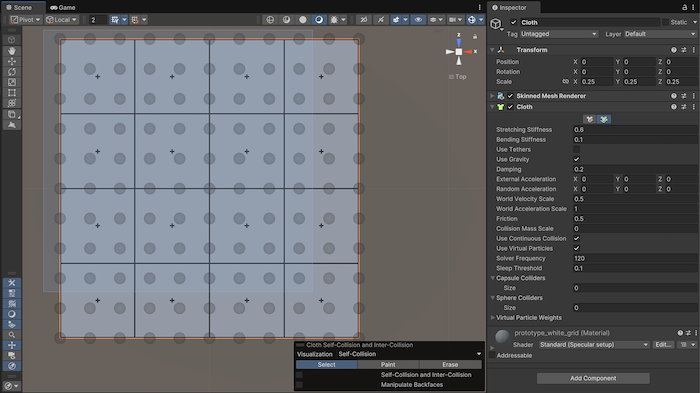Toggle scene visibility eye icon
The width and height of the screenshot is (700, 393).
418,20
